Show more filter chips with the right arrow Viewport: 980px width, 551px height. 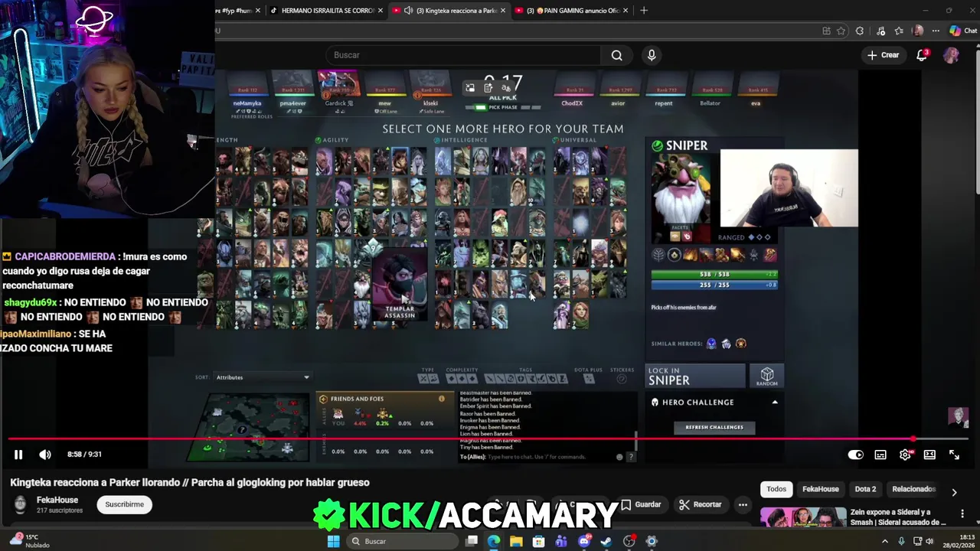click(954, 492)
